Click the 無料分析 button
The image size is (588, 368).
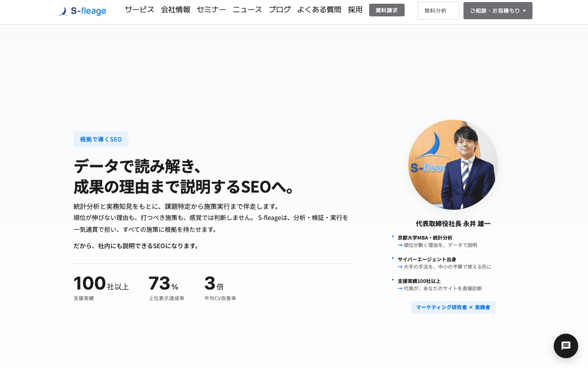(439, 11)
